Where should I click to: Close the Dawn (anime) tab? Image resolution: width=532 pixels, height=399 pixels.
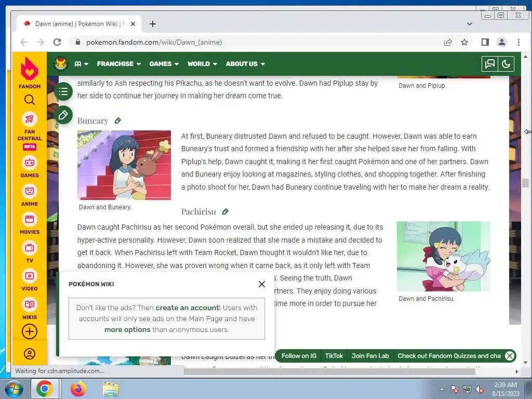click(x=133, y=24)
